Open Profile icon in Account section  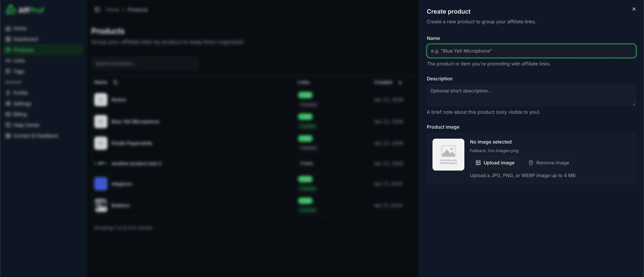tap(8, 93)
